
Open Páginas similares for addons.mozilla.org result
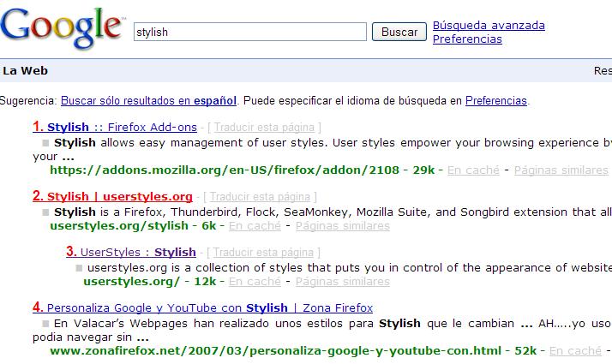tap(561, 170)
